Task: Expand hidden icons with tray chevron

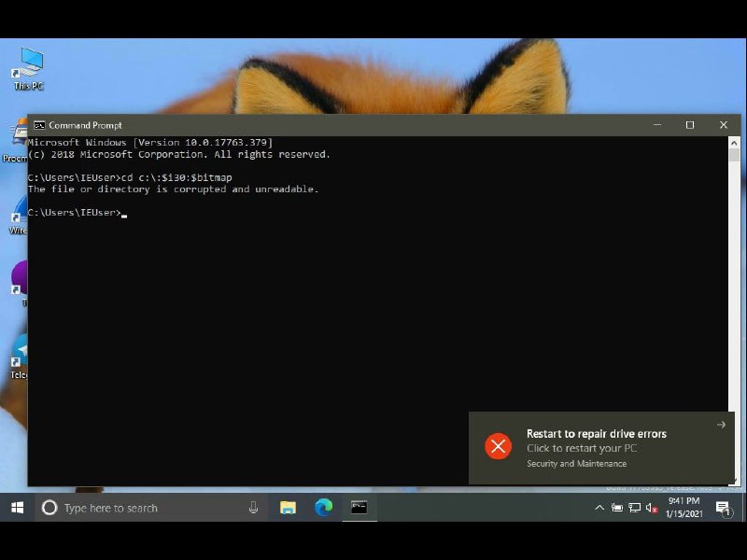Action: (600, 509)
